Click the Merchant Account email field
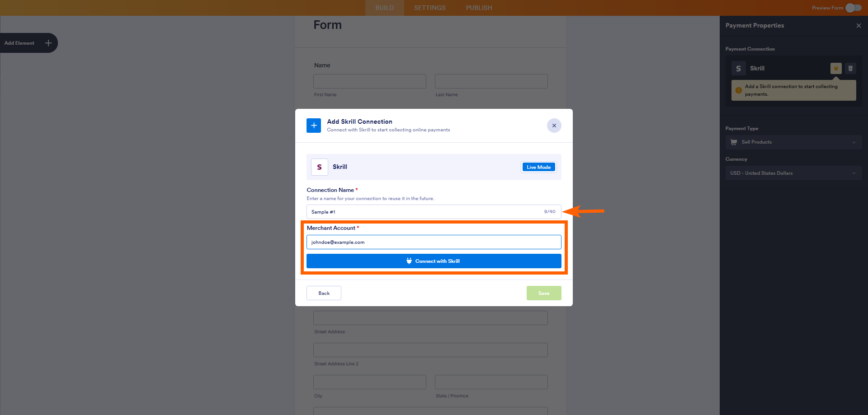 click(434, 242)
